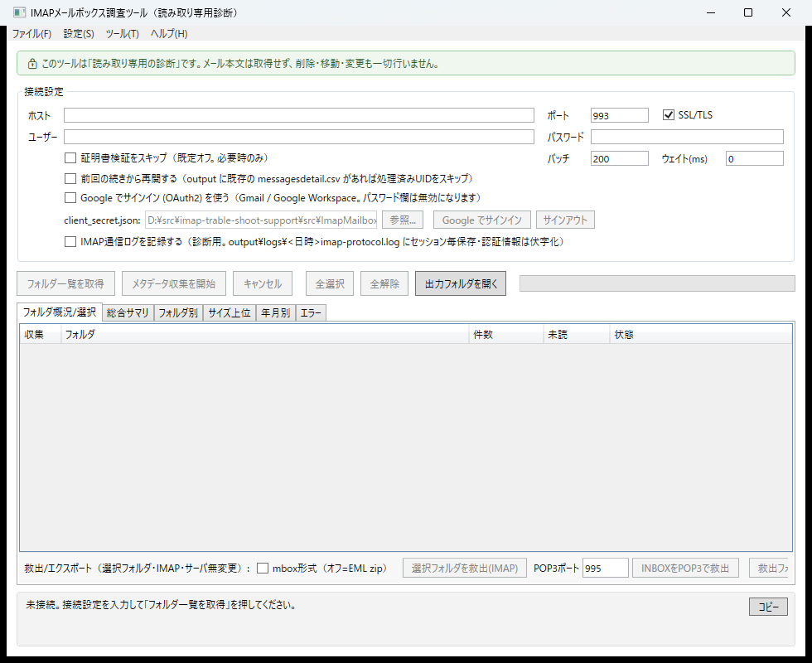Select the サイズ上位 tab
Image resolution: width=812 pixels, height=663 pixels.
(230, 313)
